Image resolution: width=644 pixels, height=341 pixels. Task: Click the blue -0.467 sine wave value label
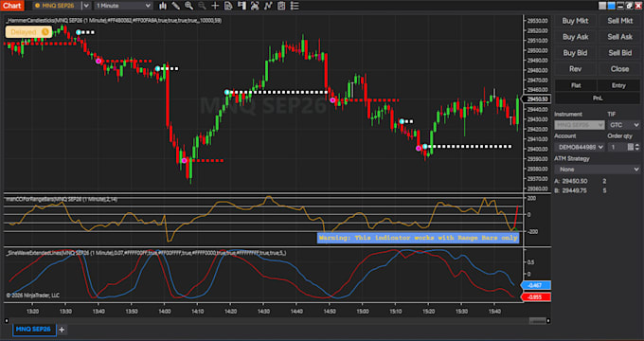(x=536, y=285)
